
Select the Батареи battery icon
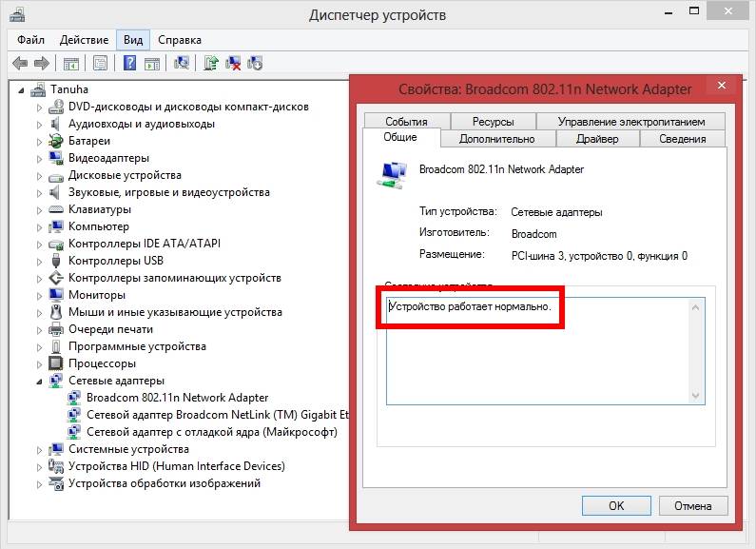56,141
